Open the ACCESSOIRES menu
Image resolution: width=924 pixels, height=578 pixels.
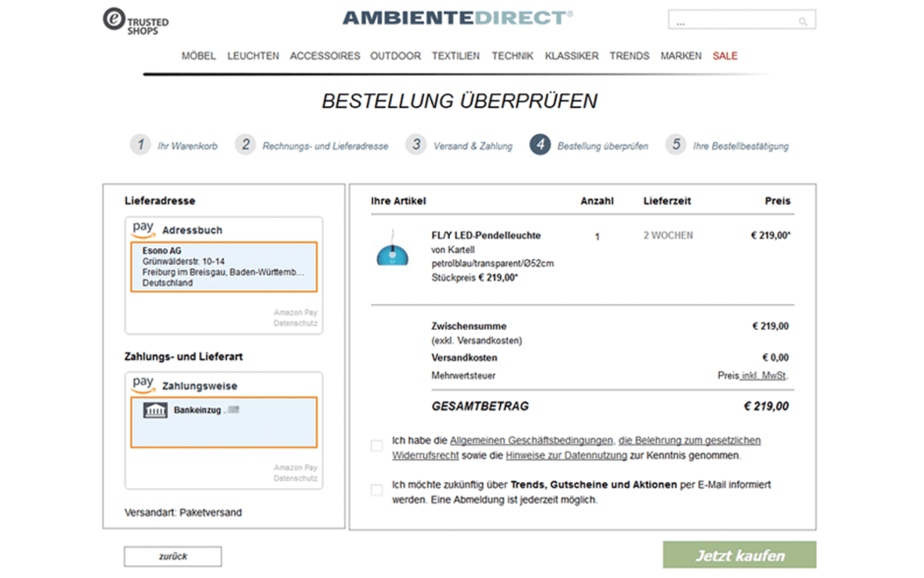(325, 56)
